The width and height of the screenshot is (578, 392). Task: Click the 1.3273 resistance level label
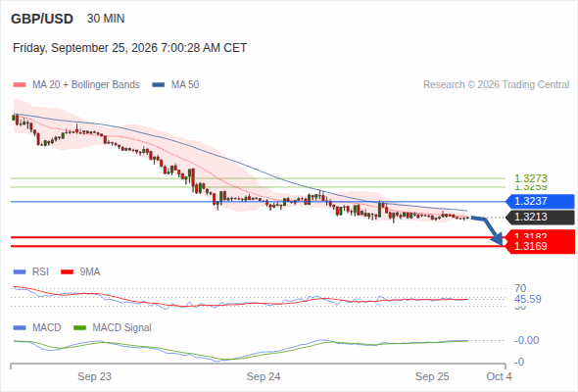coord(530,179)
